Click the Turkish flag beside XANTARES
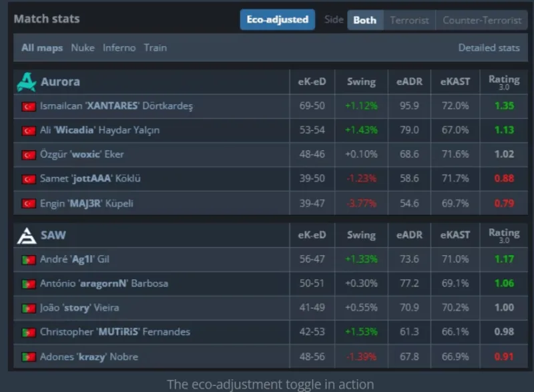This screenshot has height=392, width=534. (28, 106)
